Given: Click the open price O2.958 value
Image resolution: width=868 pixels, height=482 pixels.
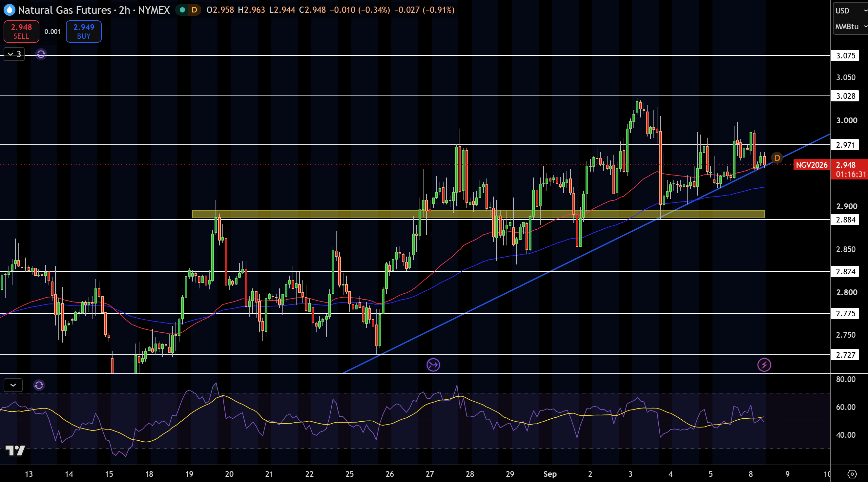Looking at the screenshot, I should (x=220, y=10).
